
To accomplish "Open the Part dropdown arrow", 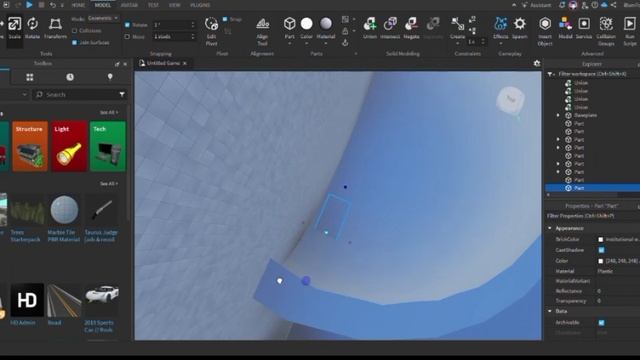I will (x=289, y=43).
